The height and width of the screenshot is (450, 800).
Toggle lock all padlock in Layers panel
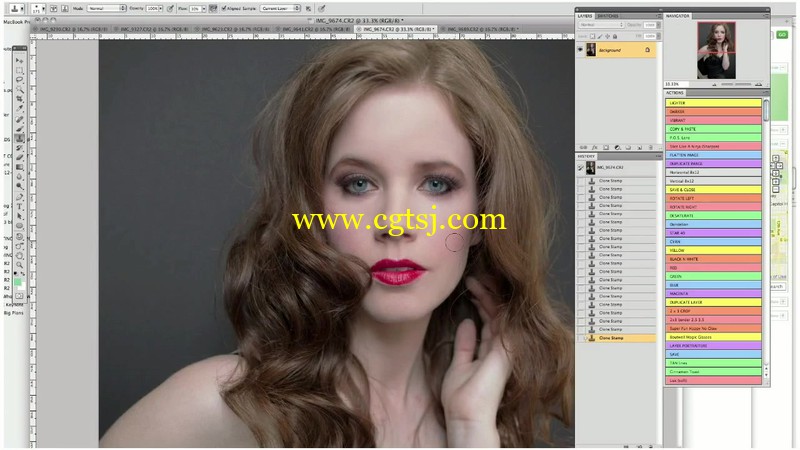615,36
